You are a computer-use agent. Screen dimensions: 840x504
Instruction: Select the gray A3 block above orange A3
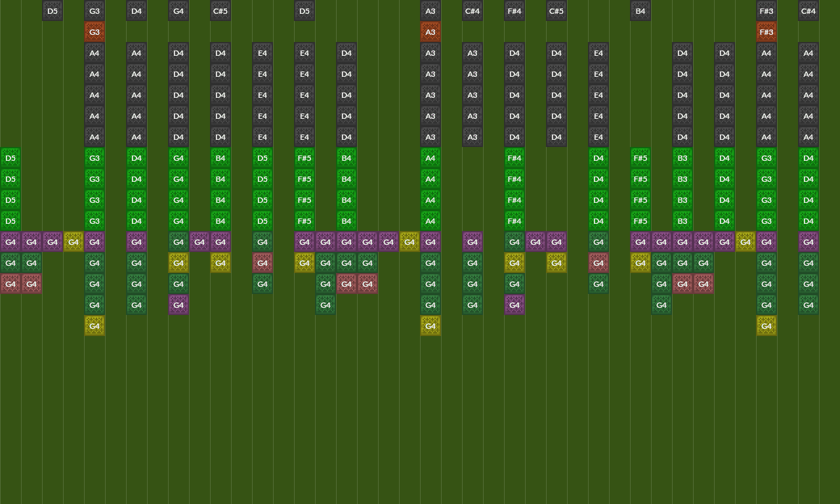click(x=430, y=10)
